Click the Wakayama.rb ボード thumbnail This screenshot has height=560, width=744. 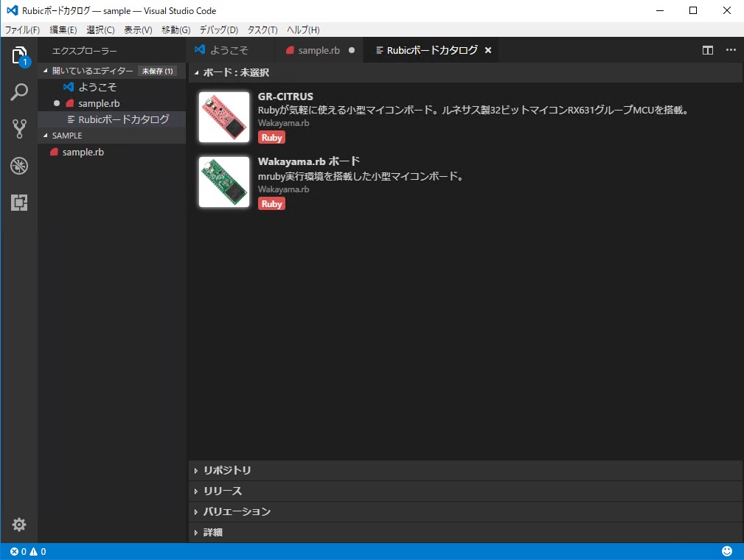point(224,182)
